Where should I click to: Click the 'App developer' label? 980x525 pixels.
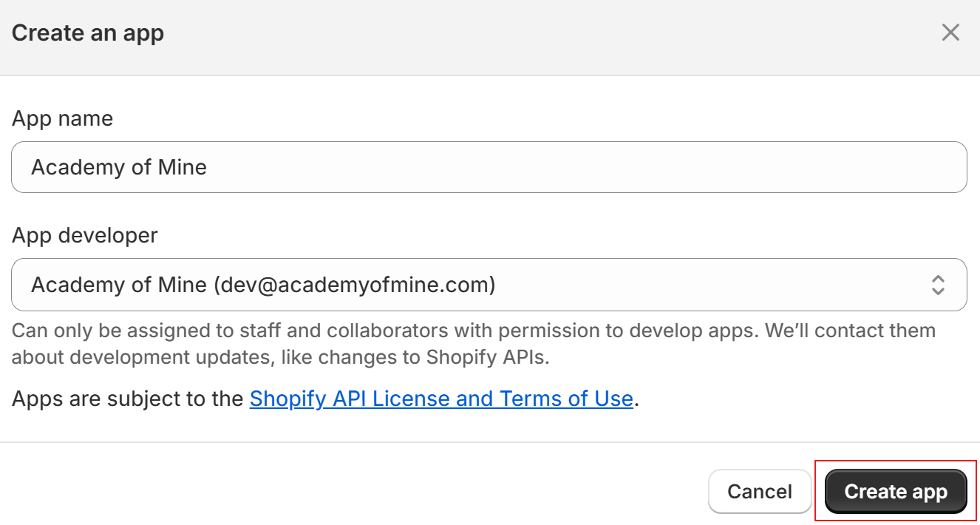[85, 236]
